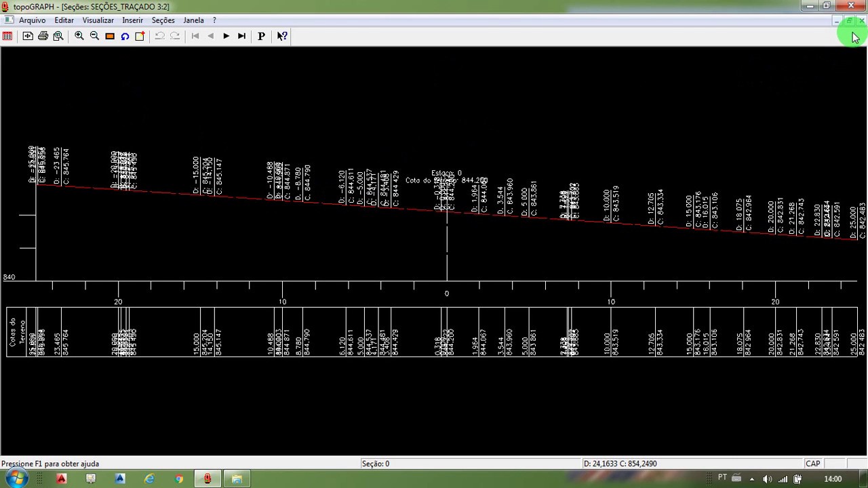868x488 pixels.
Task: Click the 840 elevation axis label
Action: point(9,277)
